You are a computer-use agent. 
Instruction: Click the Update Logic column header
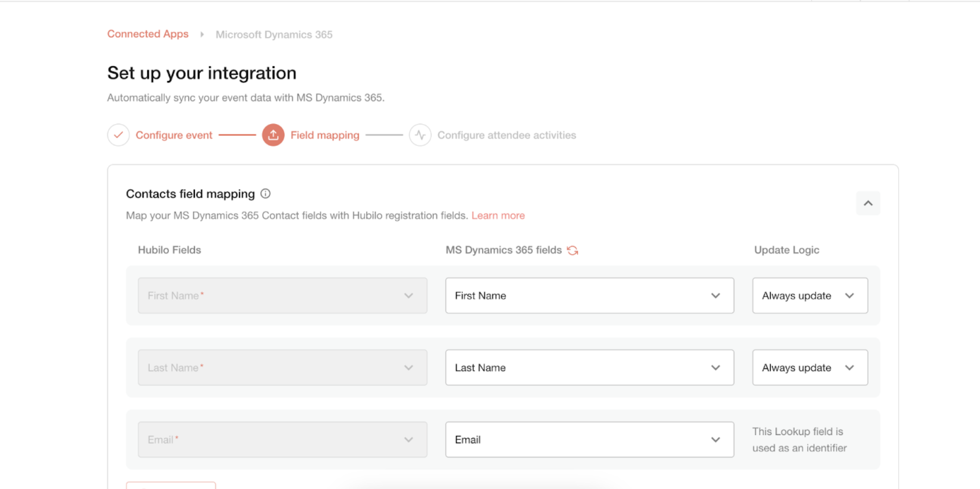(787, 250)
